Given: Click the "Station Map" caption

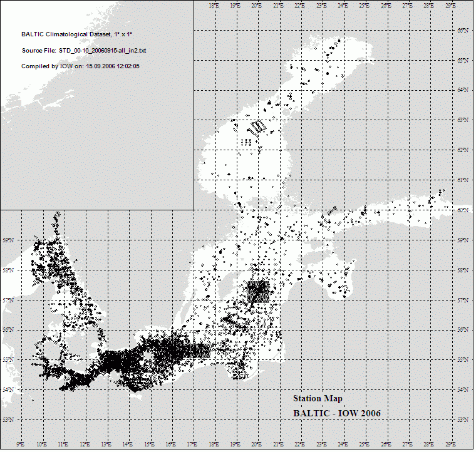Looking at the screenshot, I should pyautogui.click(x=318, y=398).
